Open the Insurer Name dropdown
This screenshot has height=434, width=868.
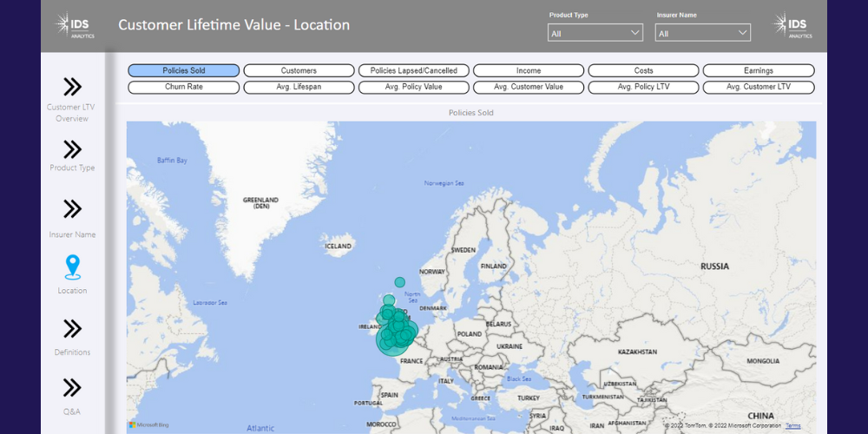point(702,33)
